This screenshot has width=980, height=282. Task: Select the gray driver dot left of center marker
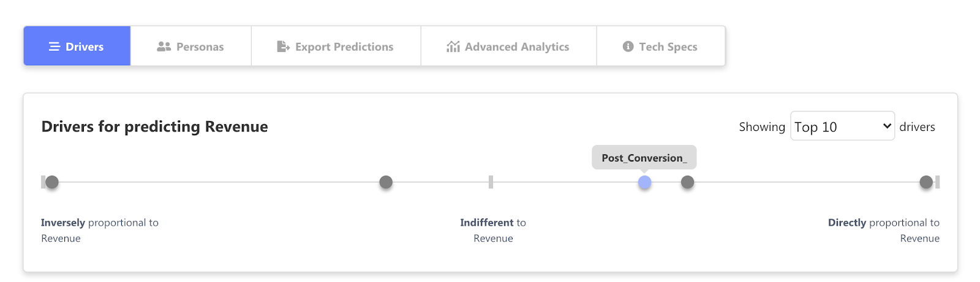tap(386, 182)
